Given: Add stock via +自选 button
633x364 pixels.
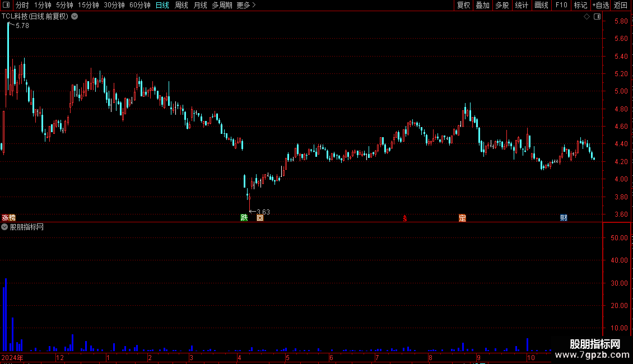Looking at the screenshot, I should [601, 5].
